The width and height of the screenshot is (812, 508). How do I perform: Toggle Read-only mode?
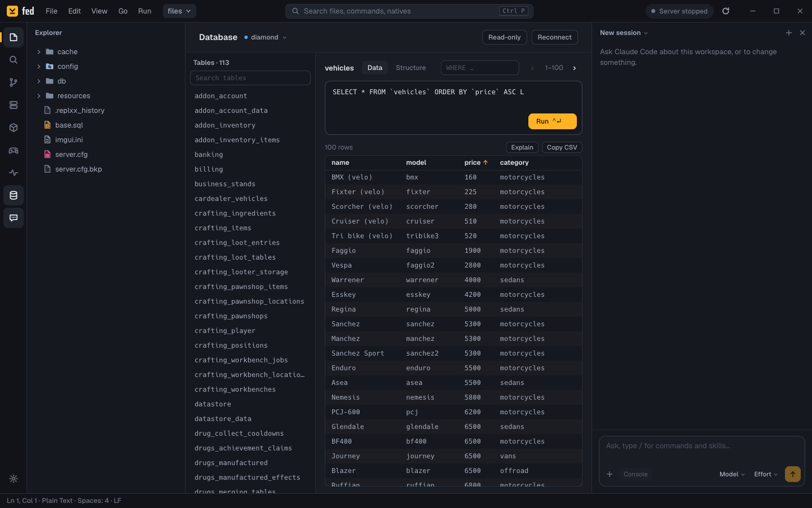505,37
